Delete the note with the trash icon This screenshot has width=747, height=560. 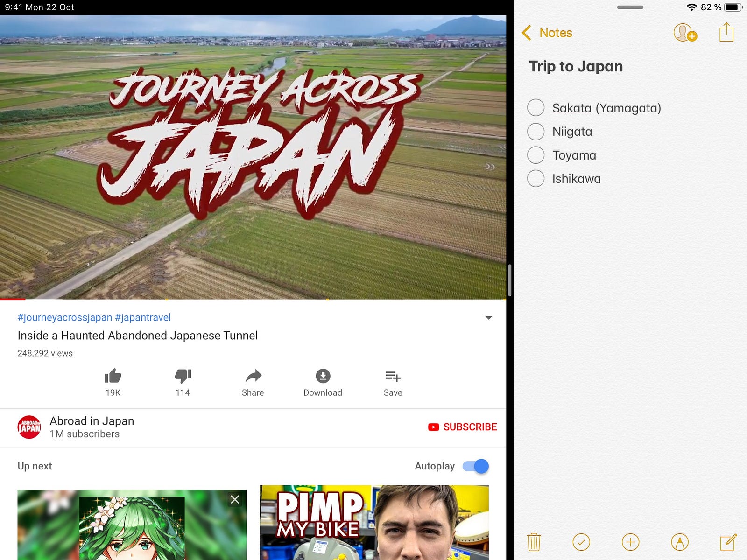click(x=534, y=542)
